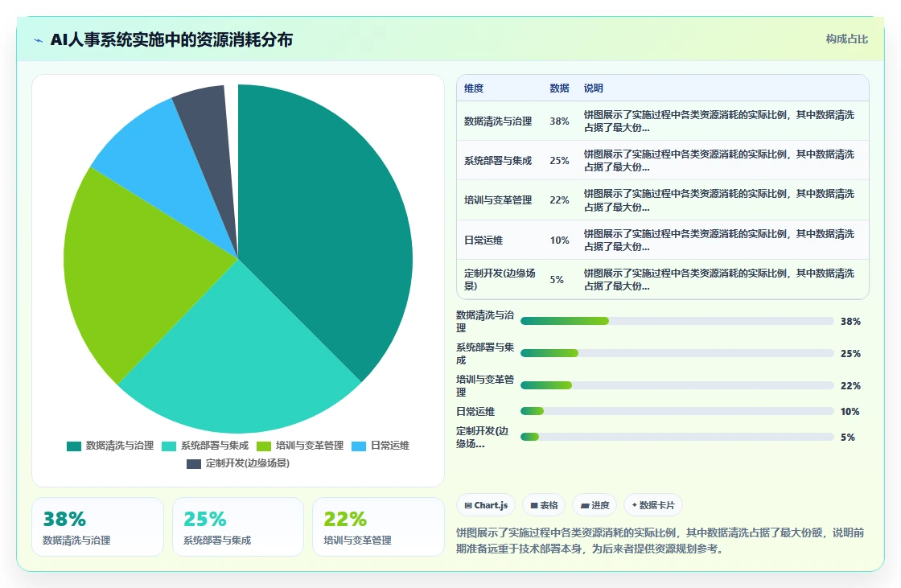Click the 38% label beside the progress bar
901x588 pixels.
click(x=850, y=321)
